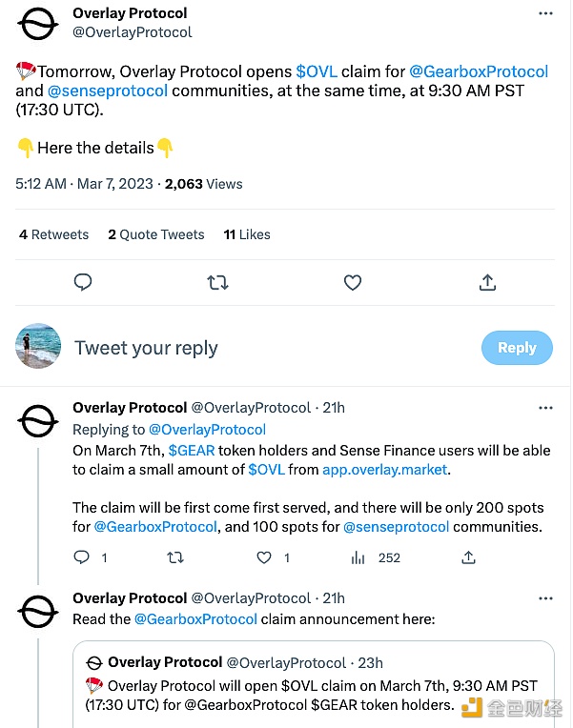The image size is (573, 728).
Task: Show the 11 Likes list
Action: (247, 234)
